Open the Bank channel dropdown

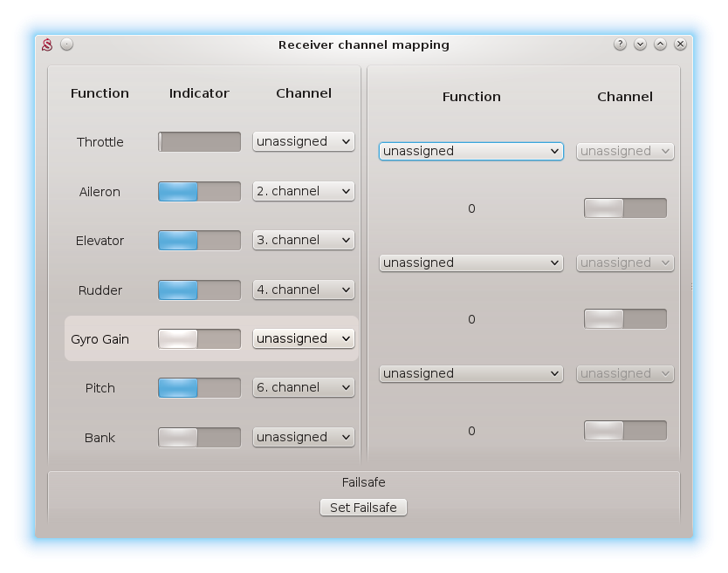(303, 437)
